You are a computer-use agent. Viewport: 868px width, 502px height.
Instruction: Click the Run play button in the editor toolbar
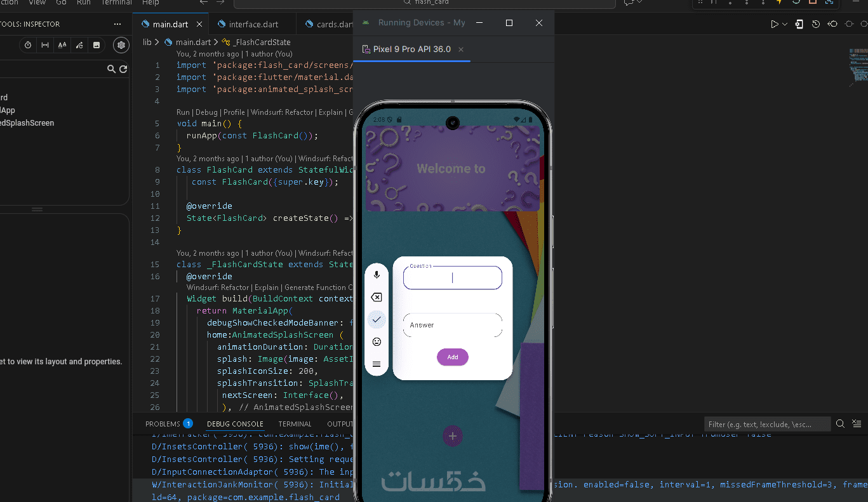click(775, 24)
